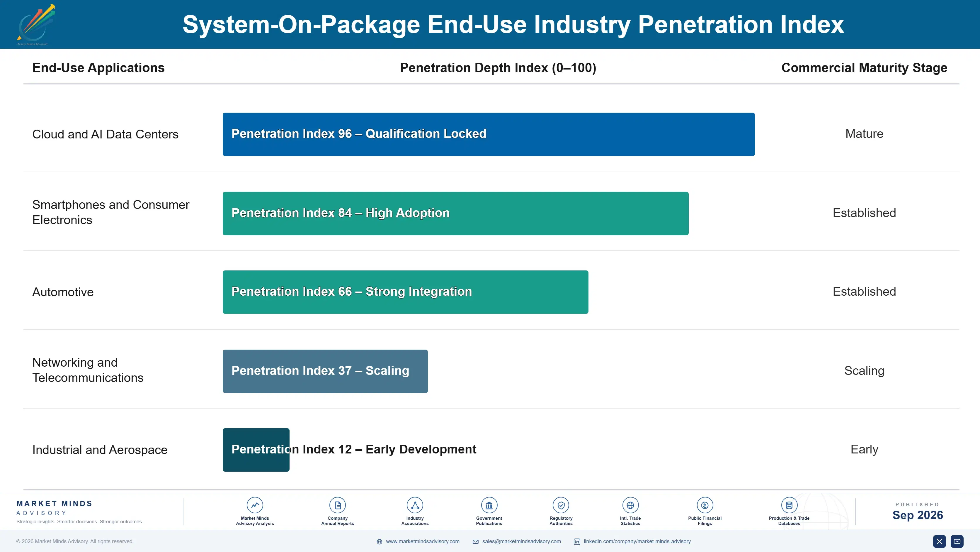980x552 pixels.
Task: Click the Early maturity stage value
Action: click(864, 450)
